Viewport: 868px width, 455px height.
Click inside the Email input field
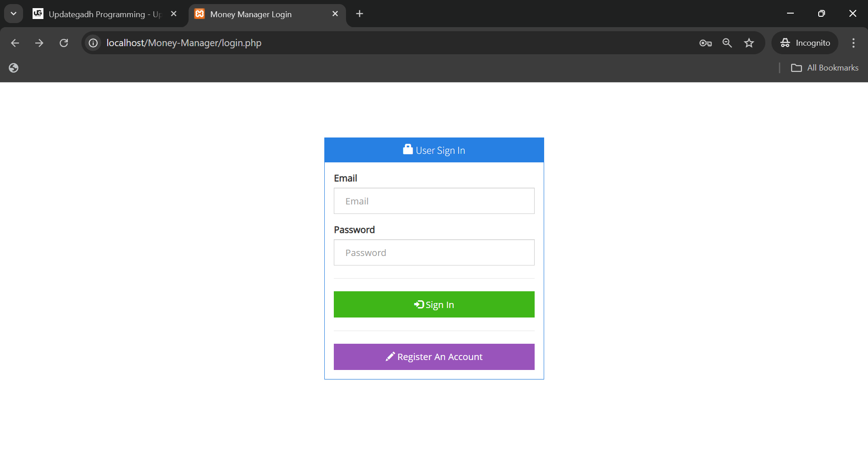pyautogui.click(x=434, y=201)
